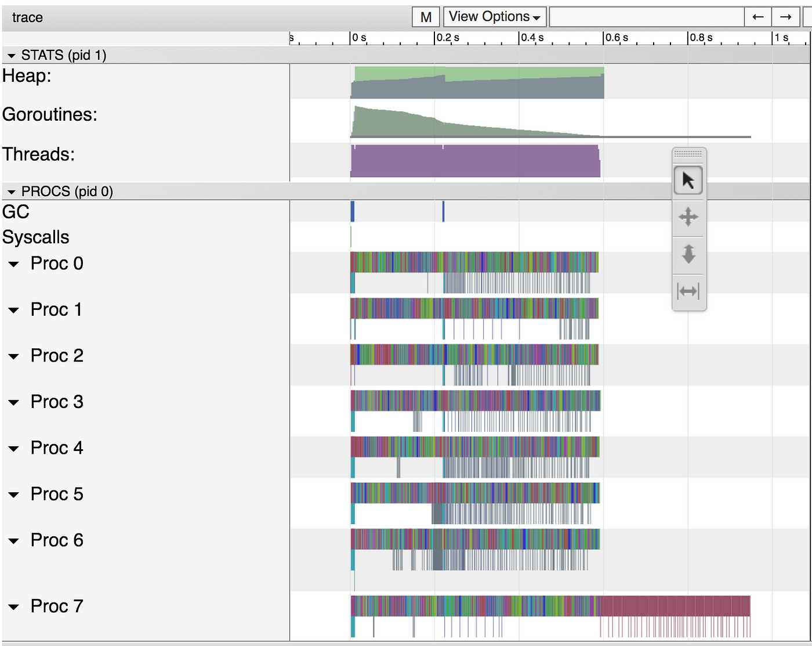Click the Syscalls track label
The height and width of the screenshot is (646, 812).
click(35, 237)
